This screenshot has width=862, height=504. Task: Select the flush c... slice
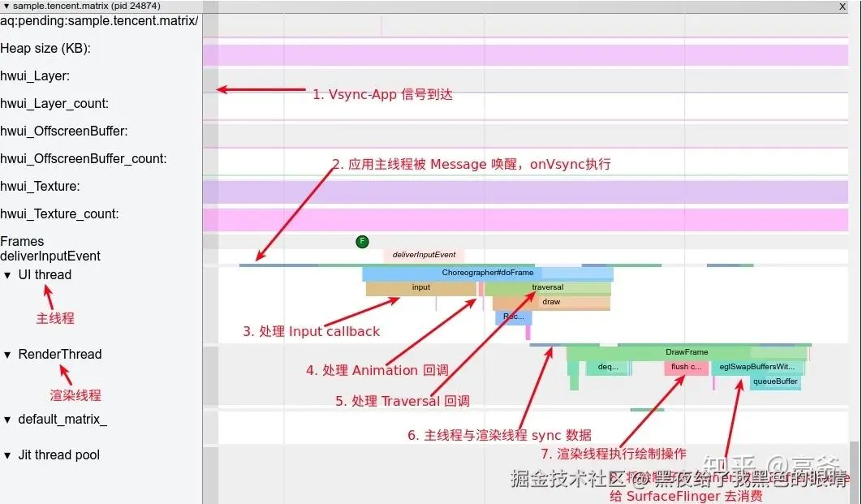tap(686, 367)
